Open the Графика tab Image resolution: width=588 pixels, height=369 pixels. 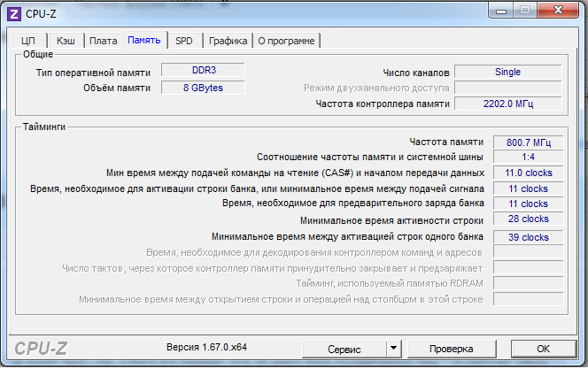tap(228, 41)
